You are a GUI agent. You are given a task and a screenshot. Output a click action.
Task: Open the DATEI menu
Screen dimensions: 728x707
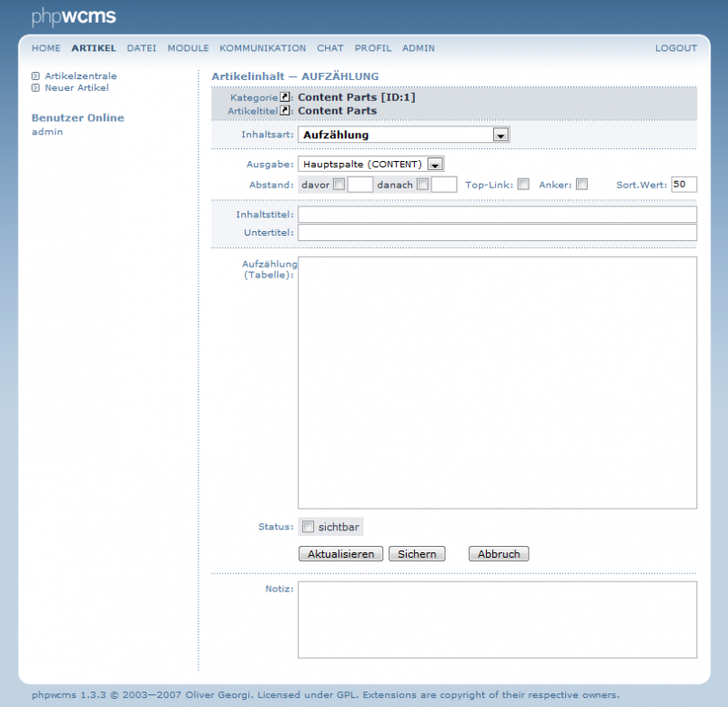pyautogui.click(x=141, y=48)
